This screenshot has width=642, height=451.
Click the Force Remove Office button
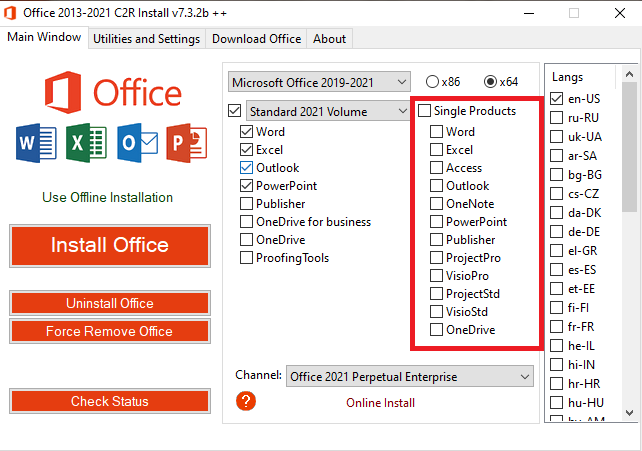[110, 331]
